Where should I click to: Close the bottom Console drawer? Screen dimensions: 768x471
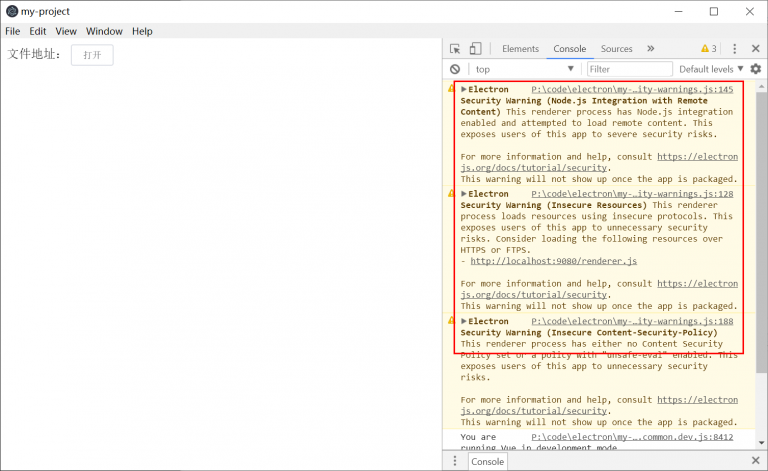(x=756, y=461)
